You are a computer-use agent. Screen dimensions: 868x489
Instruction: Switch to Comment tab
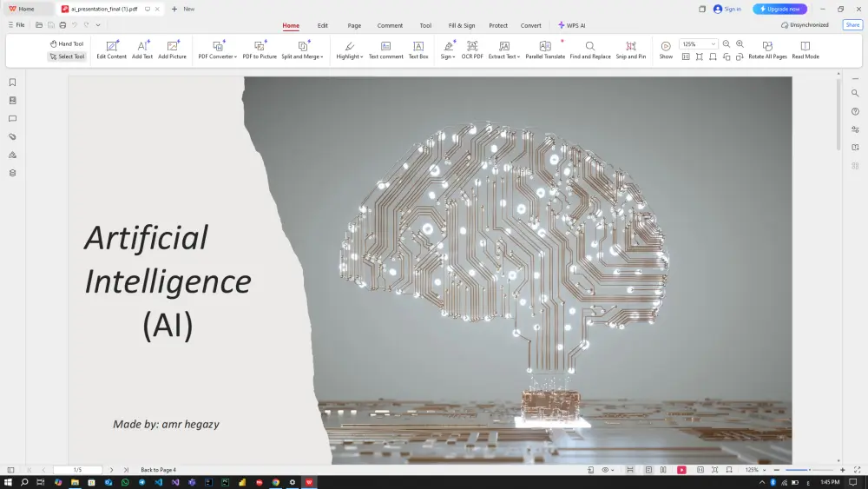[x=390, y=25]
